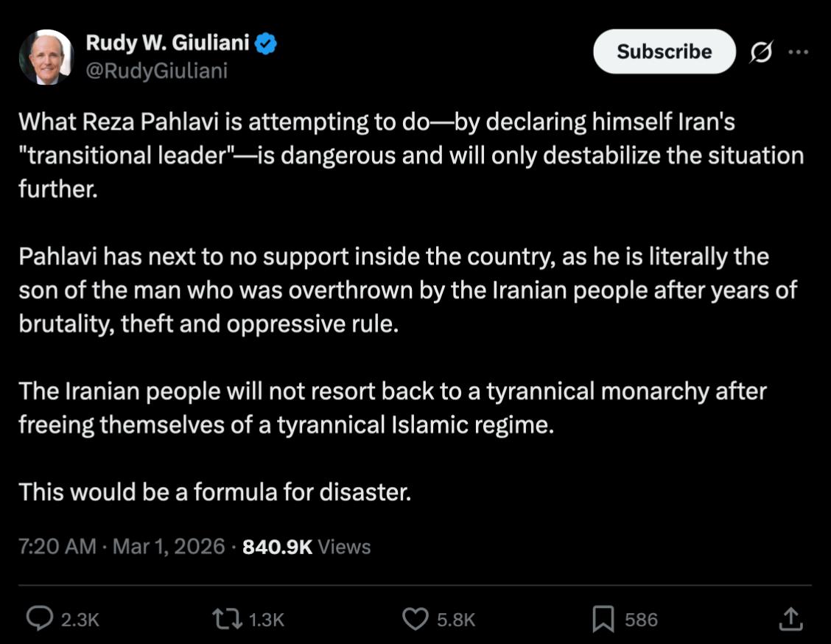
Task: Click the 5.8K likes count
Action: tap(456, 620)
